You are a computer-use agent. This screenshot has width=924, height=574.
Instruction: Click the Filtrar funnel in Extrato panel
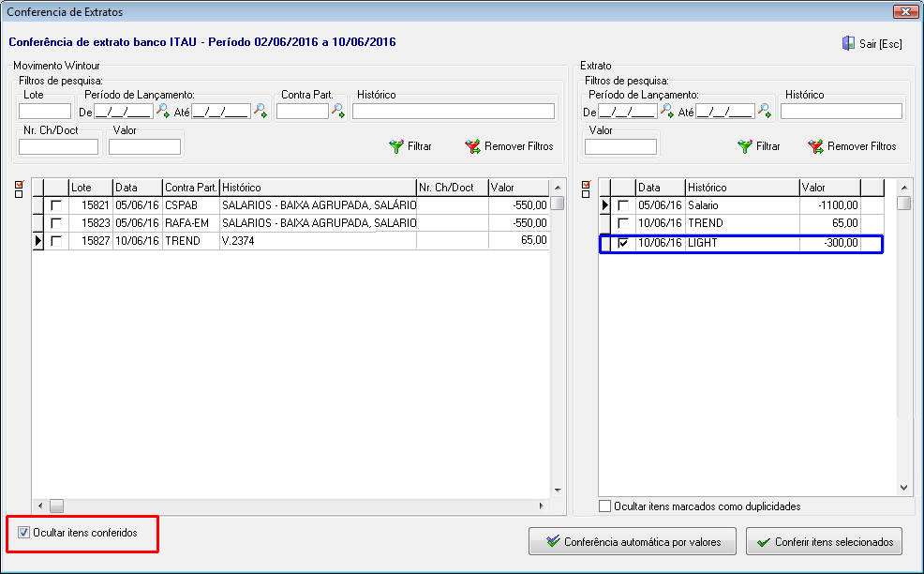[759, 146]
